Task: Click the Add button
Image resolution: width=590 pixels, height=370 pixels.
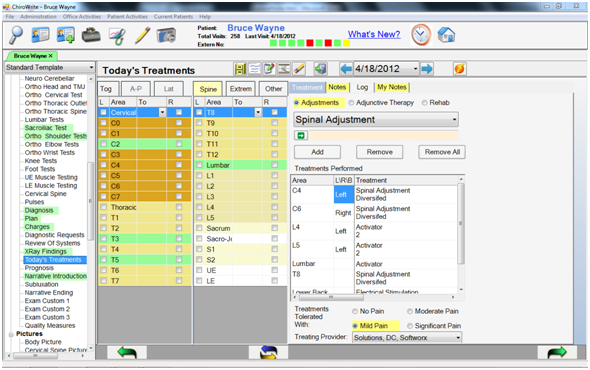Action: pos(317,152)
